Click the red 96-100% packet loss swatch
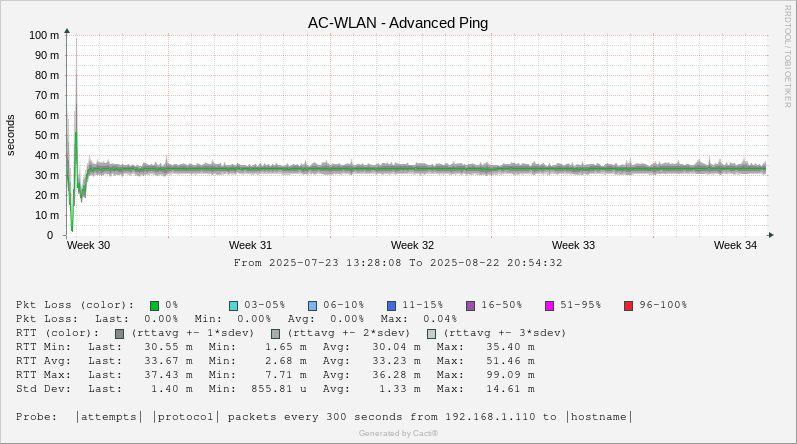Viewport: 797px width, 444px height. 629,306
